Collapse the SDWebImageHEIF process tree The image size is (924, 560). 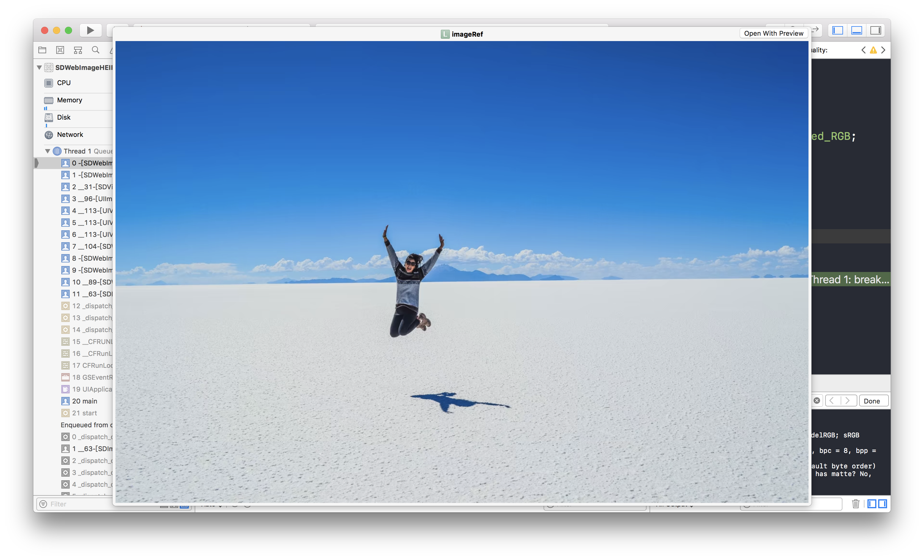pos(39,68)
